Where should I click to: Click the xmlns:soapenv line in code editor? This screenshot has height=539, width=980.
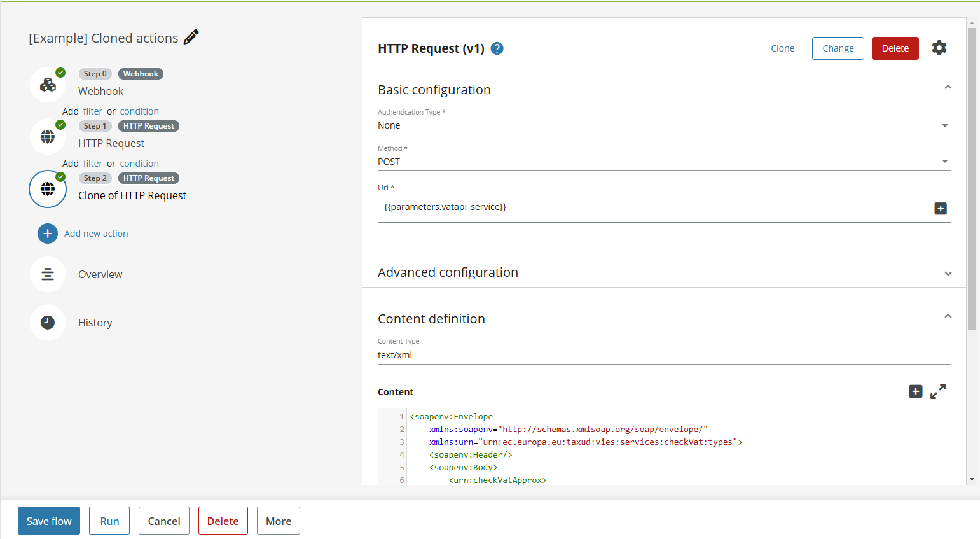coord(569,430)
